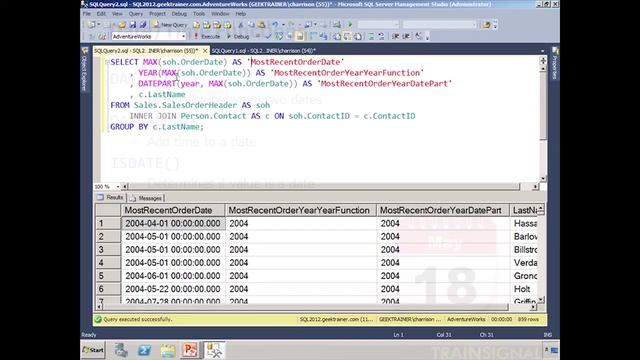Screen dimensions: 640x360
Task: Click the New Project icon
Action: (x=91, y=25)
